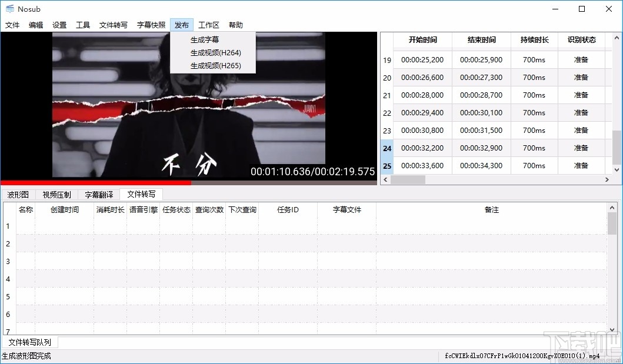
Task: Click the 消耗时长 column header
Action: click(x=111, y=209)
